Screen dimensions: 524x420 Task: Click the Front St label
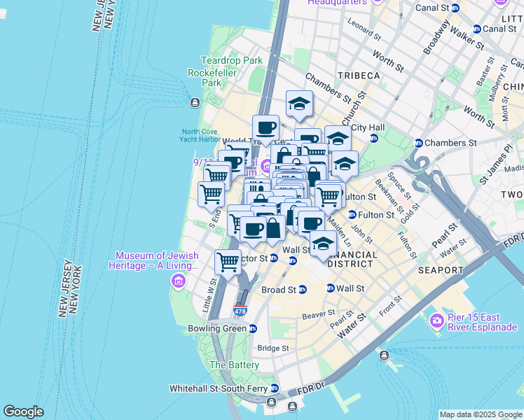pos(390,306)
